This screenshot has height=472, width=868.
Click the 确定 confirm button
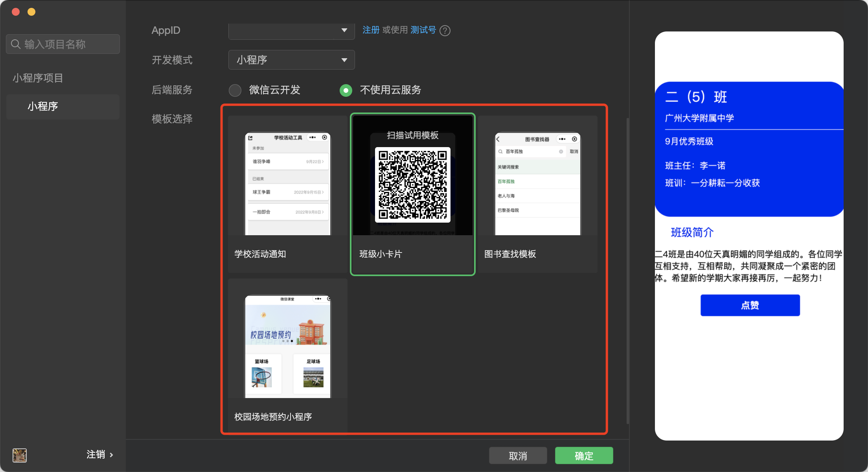pyautogui.click(x=584, y=455)
